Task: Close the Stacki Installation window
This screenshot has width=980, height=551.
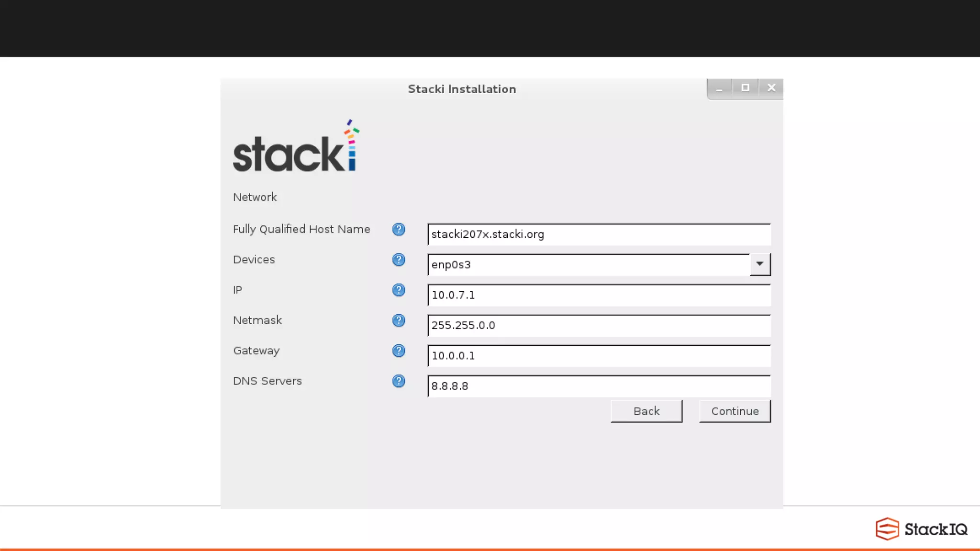Action: [x=771, y=88]
